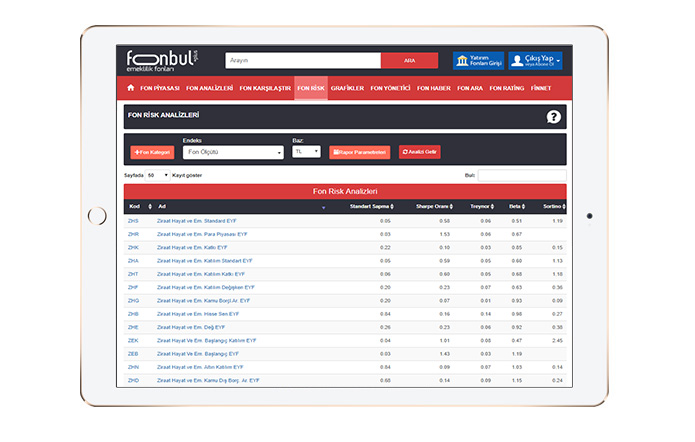Viewport: 695px width, 442px height.
Task: Open fund code ZEB link
Action: tap(133, 354)
